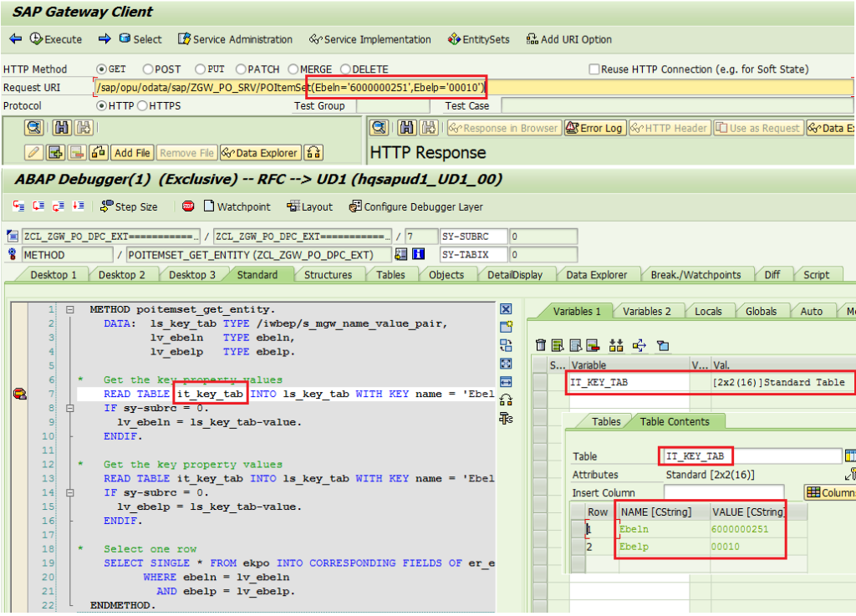Viewport: 856px width, 616px height.
Task: Switch to the Tables tab in debugger
Action: pyautogui.click(x=390, y=275)
